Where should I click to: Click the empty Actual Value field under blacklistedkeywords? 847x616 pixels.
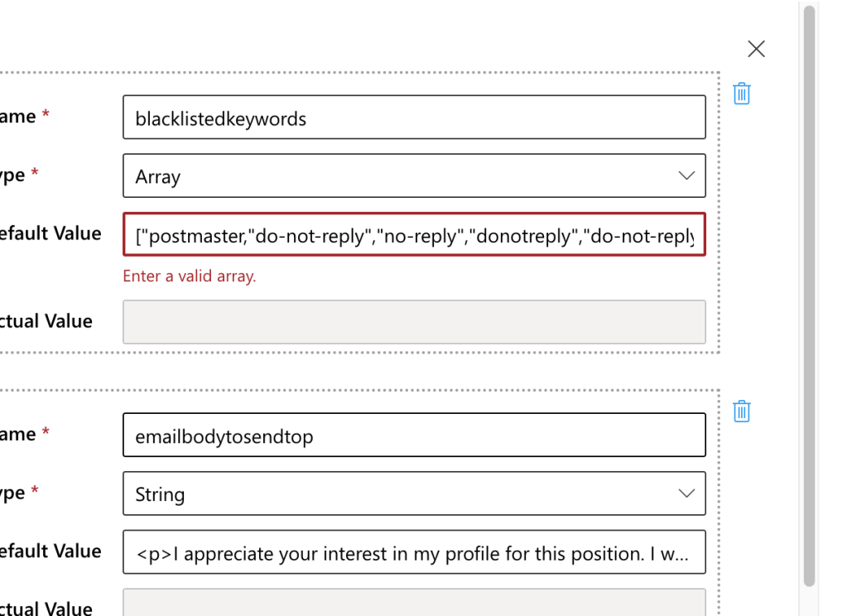(414, 322)
